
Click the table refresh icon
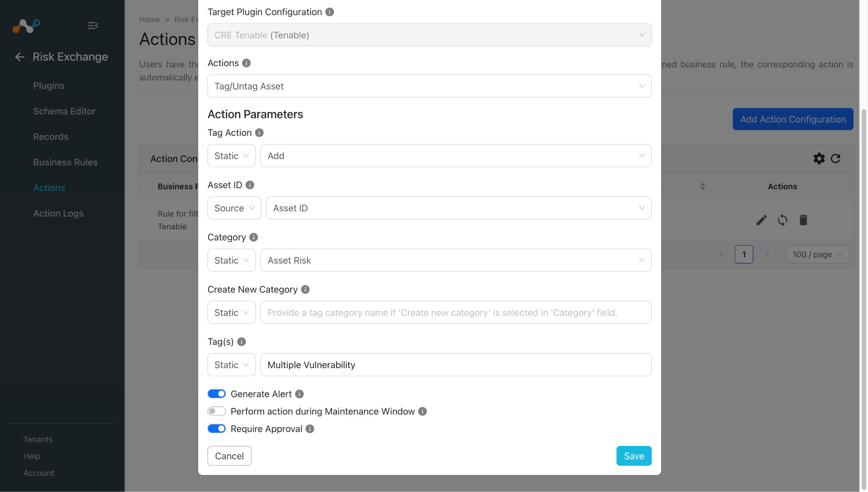pyautogui.click(x=835, y=159)
